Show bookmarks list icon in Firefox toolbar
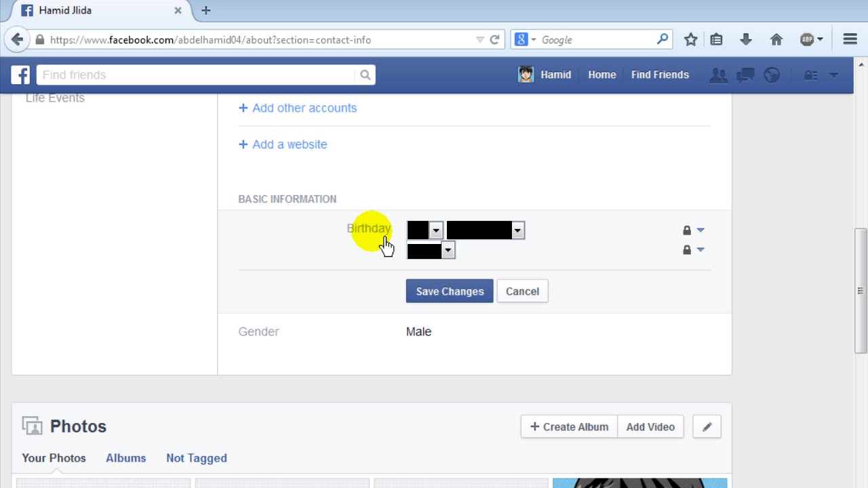Screen dimensions: 868x488 pyautogui.click(x=716, y=39)
